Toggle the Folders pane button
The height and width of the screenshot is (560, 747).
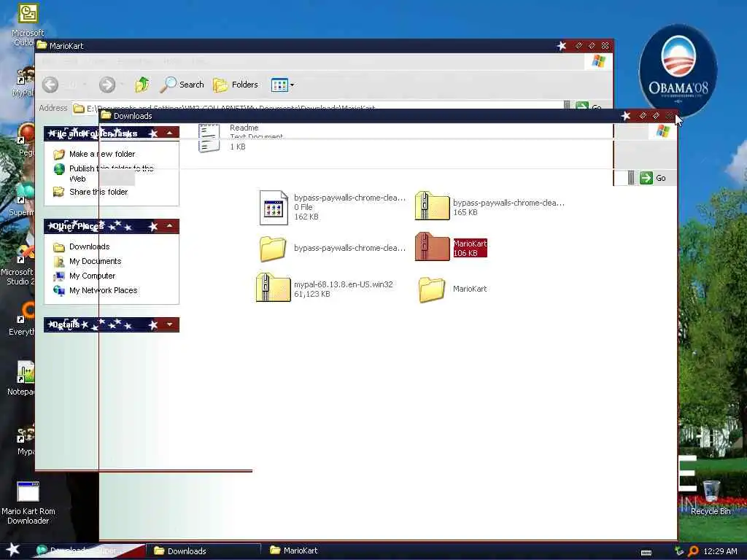(x=236, y=85)
